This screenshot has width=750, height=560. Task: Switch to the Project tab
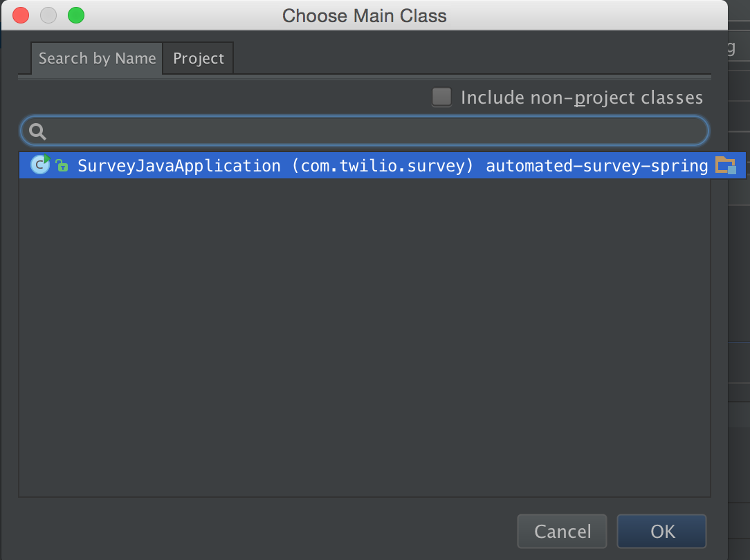click(x=198, y=58)
